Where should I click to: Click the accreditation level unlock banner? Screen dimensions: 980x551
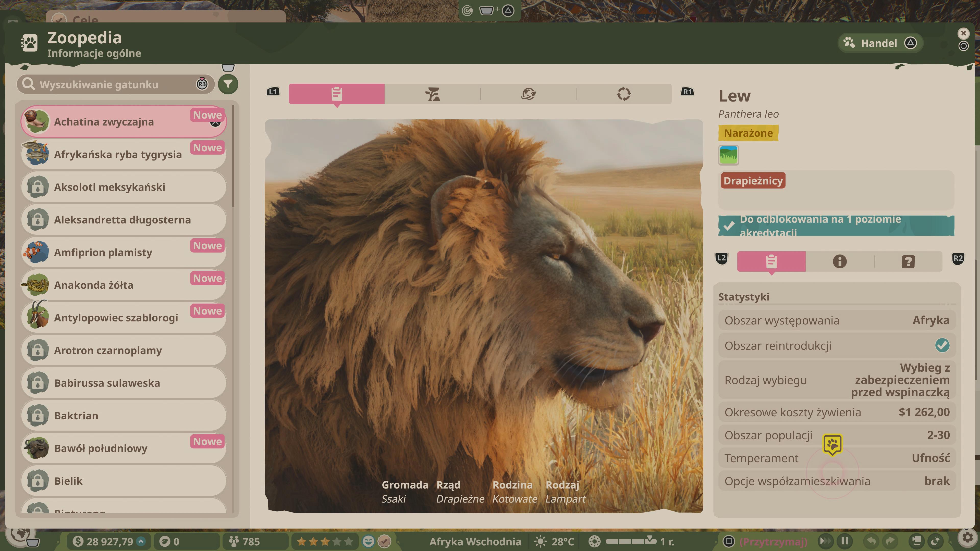836,226
